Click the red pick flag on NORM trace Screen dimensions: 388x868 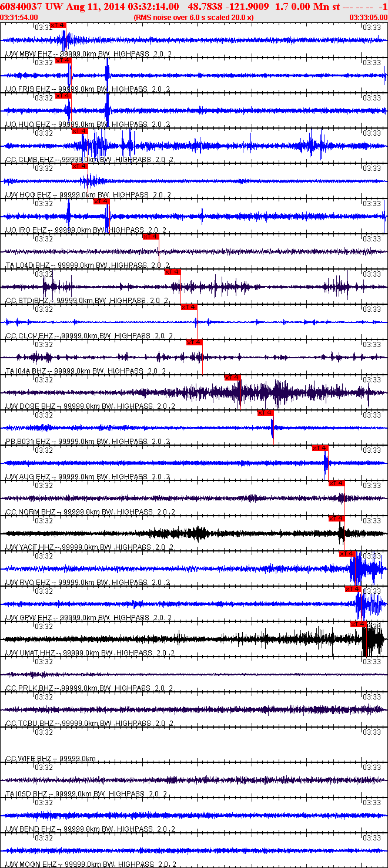tap(337, 483)
